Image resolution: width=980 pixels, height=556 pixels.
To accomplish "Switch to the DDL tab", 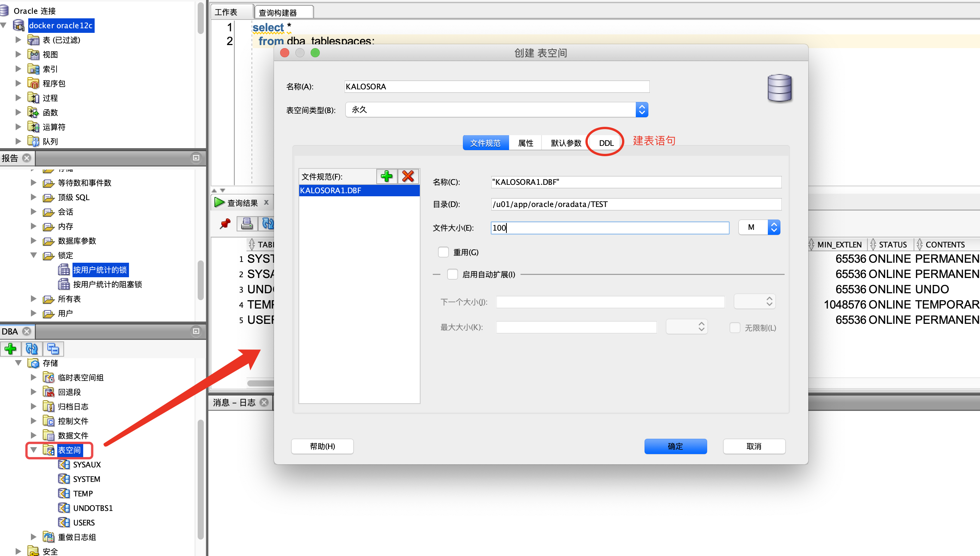I will [606, 143].
